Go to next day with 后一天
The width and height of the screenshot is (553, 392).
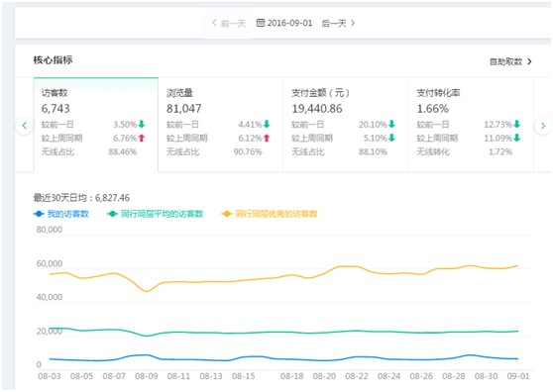click(x=338, y=23)
